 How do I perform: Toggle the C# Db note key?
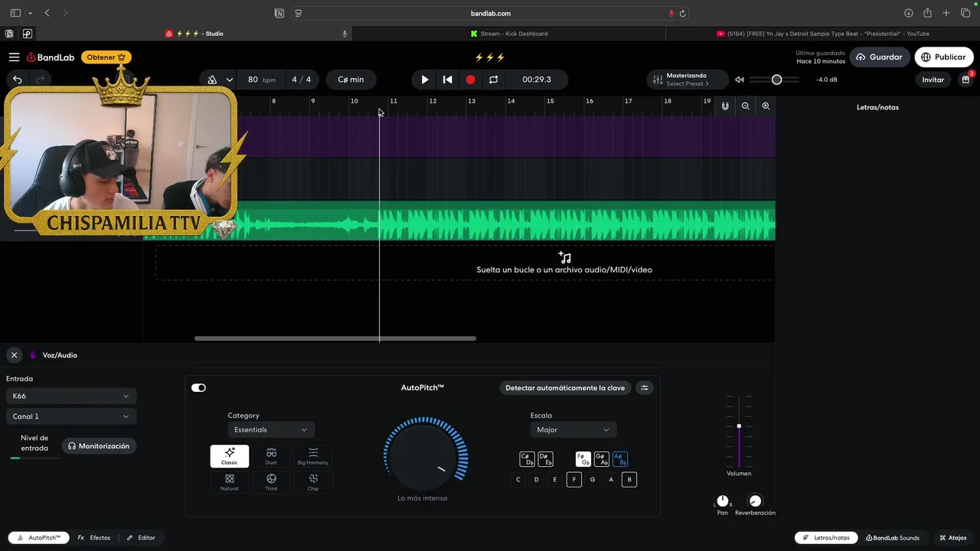click(x=527, y=459)
